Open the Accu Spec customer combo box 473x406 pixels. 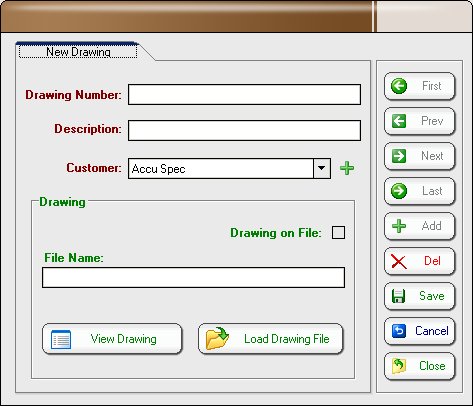coord(229,168)
